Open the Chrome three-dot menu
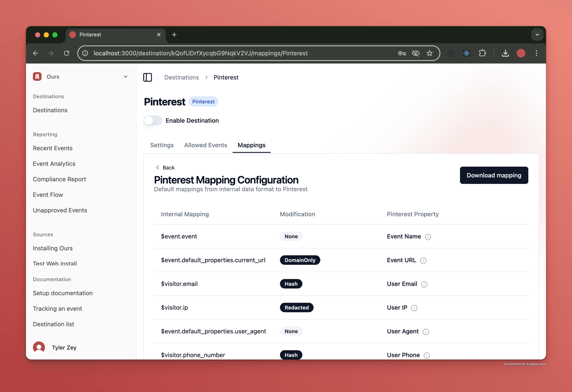This screenshot has width=572, height=392. click(x=536, y=53)
